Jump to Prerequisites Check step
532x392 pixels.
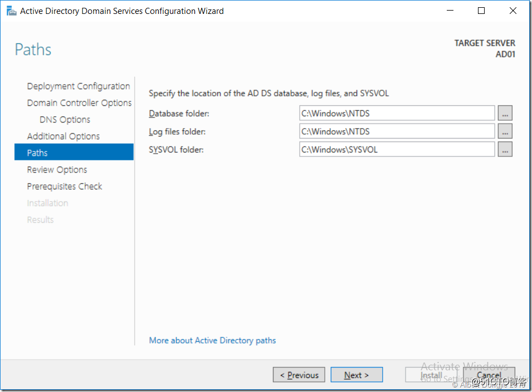tap(65, 186)
